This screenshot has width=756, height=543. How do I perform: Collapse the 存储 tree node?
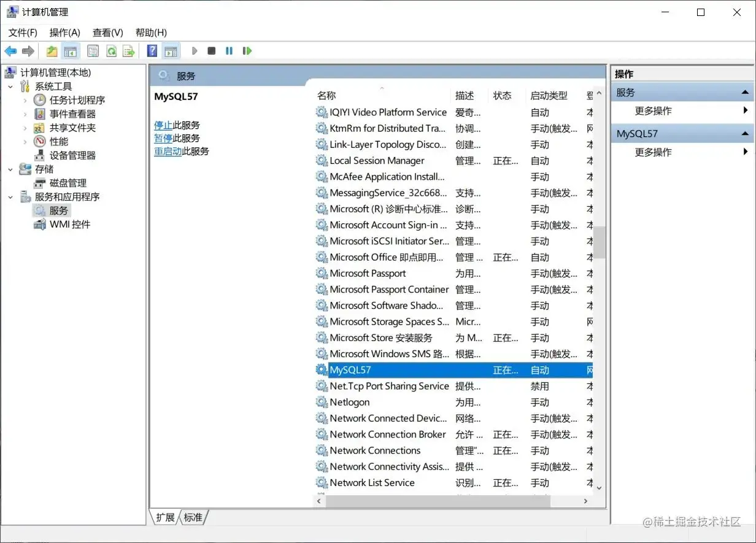point(10,169)
